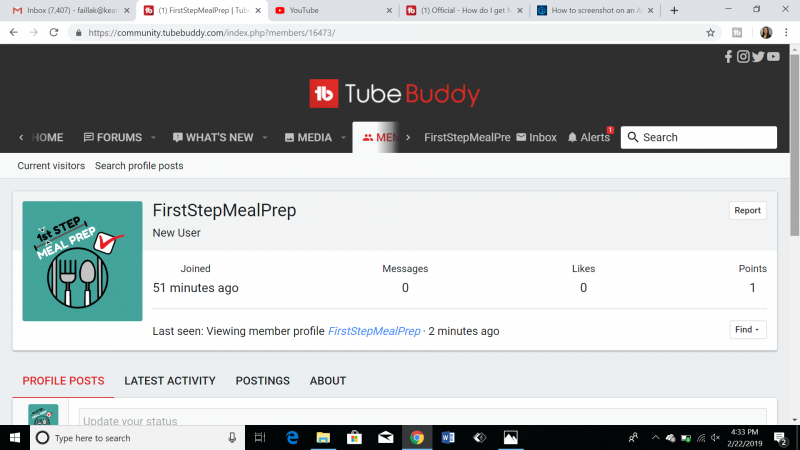The height and width of the screenshot is (450, 800).
Task: Open TubeBuddy's Instagram icon link
Action: pyautogui.click(x=743, y=57)
